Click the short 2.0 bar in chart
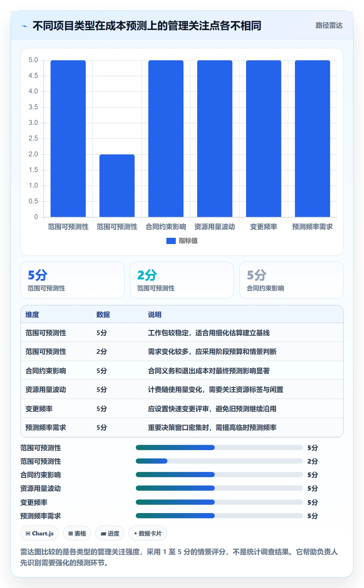The width and height of the screenshot is (364, 588). coord(117,186)
